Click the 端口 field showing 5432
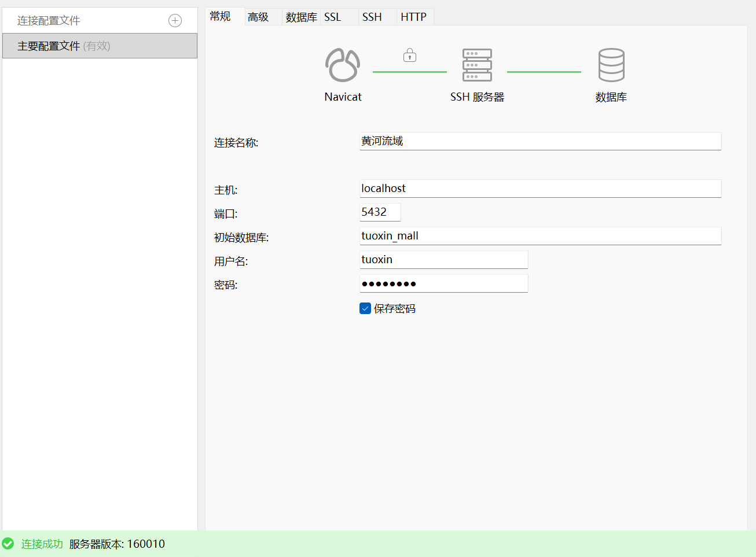Screen dimensions: 756x557 pyautogui.click(x=380, y=212)
